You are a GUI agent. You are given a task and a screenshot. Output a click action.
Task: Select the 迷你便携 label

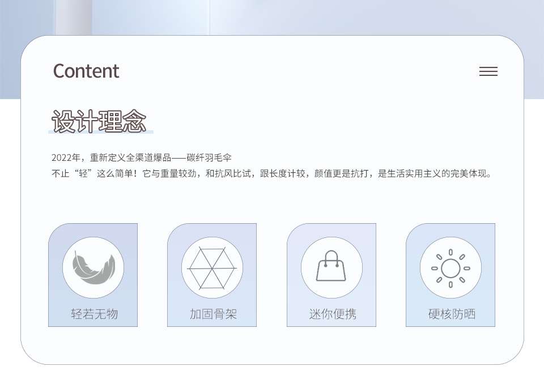click(333, 314)
